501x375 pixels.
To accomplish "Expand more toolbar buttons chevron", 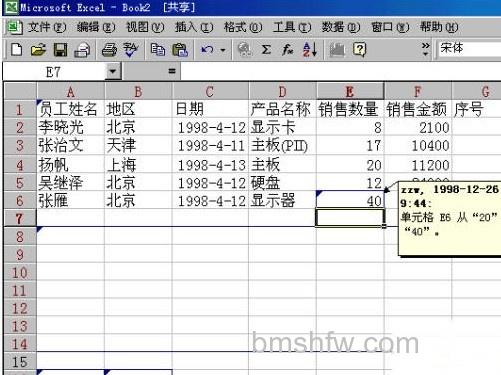I will coord(425,49).
